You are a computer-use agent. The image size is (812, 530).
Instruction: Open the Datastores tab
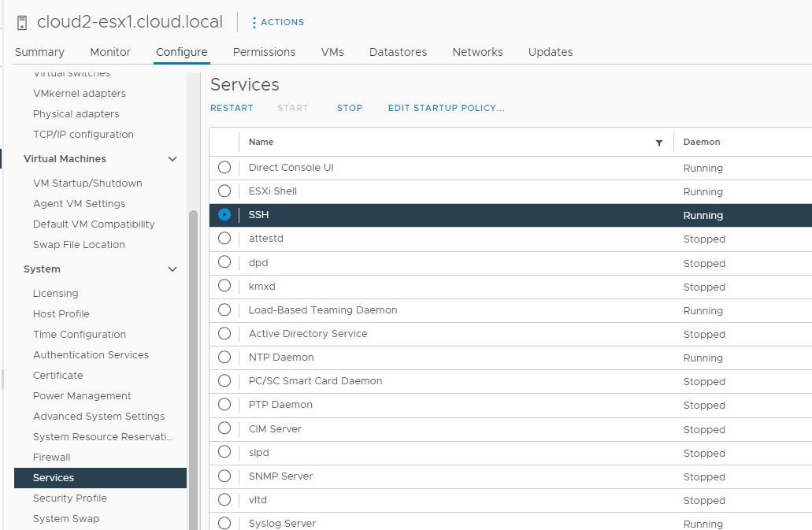pos(398,52)
